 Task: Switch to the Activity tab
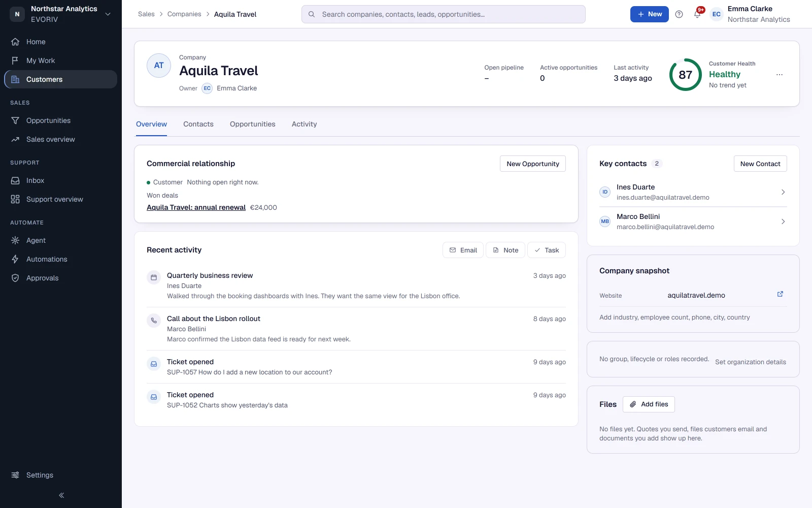click(304, 124)
